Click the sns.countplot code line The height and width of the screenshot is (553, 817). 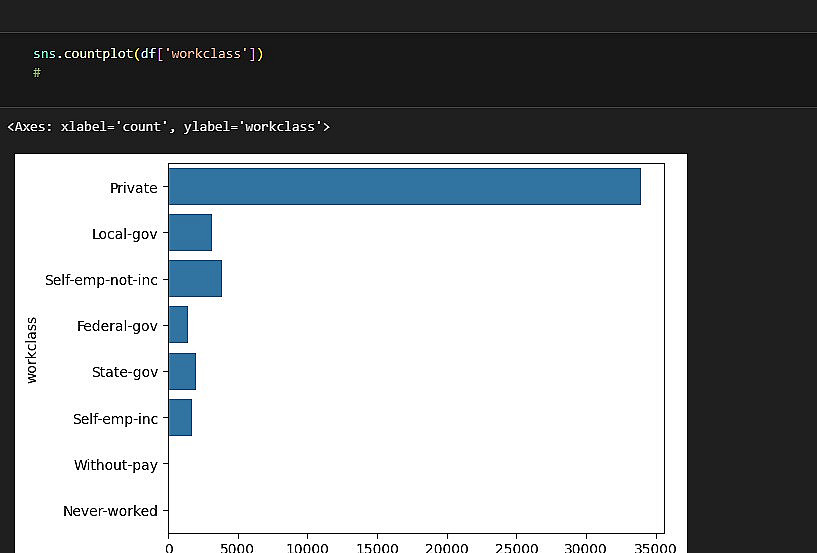click(x=148, y=54)
